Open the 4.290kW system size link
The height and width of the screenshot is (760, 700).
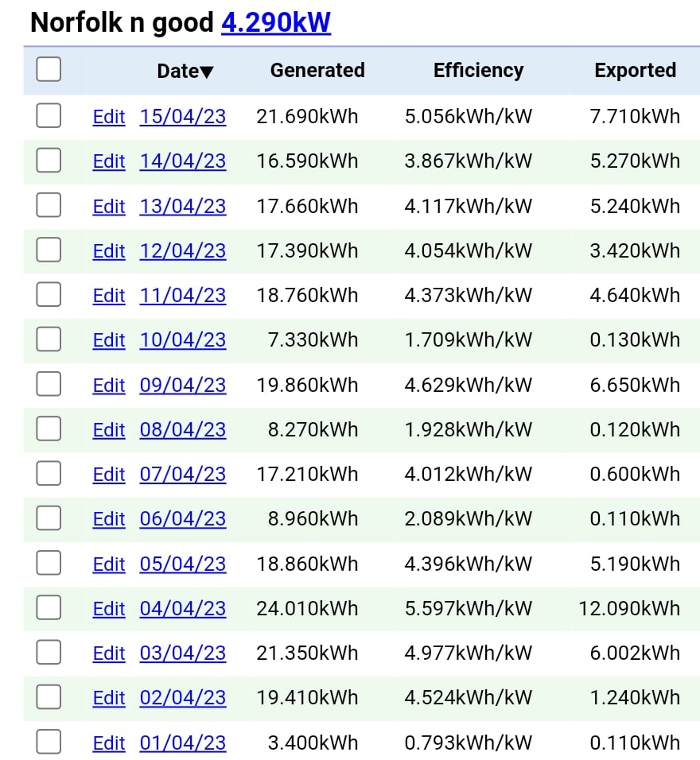coord(276,22)
